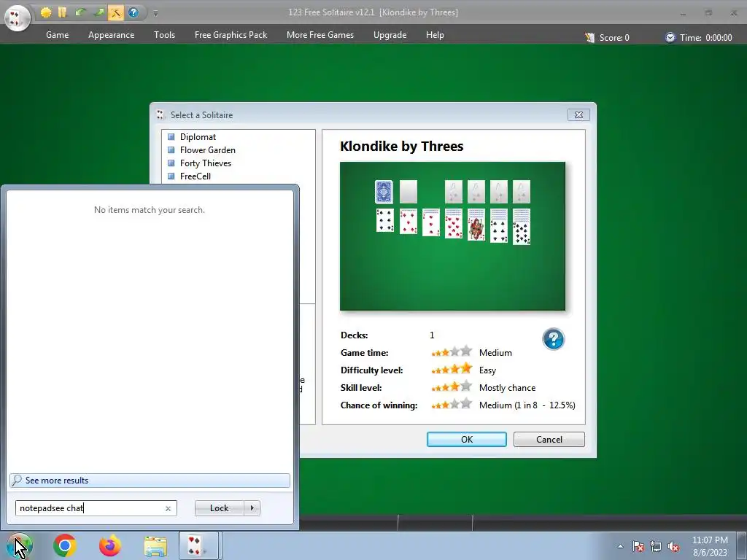This screenshot has height=560, width=747.
Task: Click the Score icon in the menu bar
Action: tap(589, 38)
